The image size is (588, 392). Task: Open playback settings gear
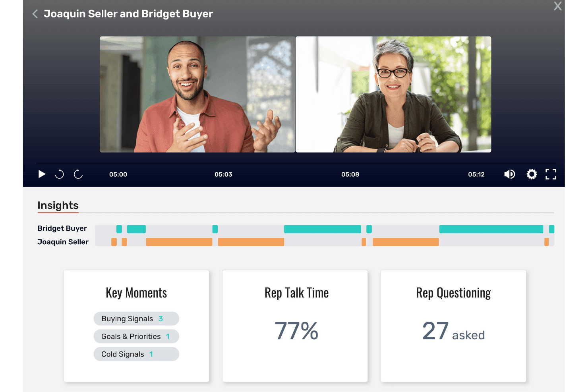tap(532, 174)
